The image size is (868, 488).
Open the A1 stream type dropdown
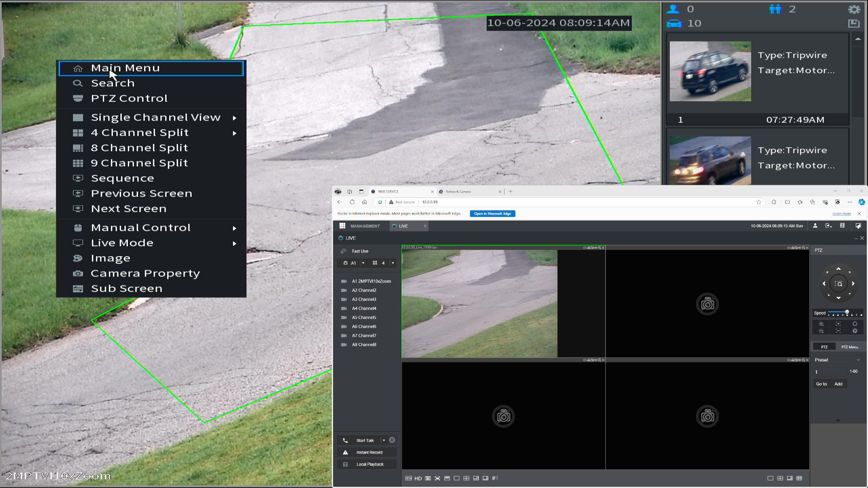pyautogui.click(x=363, y=263)
